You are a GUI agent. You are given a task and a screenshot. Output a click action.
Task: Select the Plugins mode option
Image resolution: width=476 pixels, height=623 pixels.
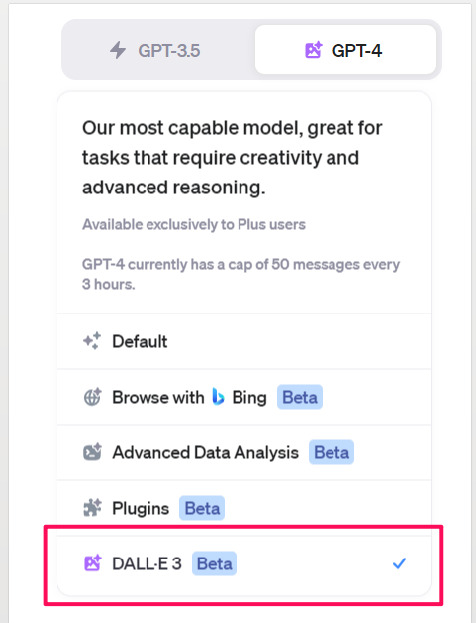[244, 508]
